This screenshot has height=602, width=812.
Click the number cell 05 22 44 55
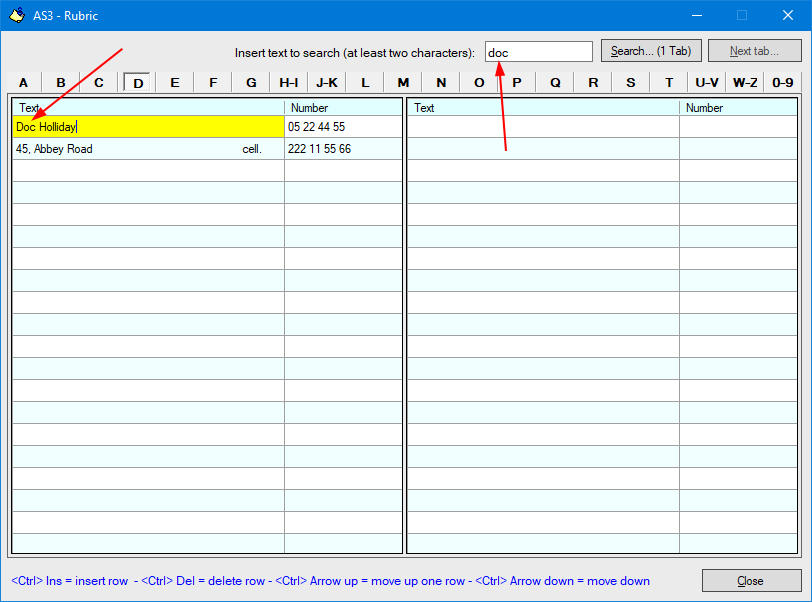(342, 127)
